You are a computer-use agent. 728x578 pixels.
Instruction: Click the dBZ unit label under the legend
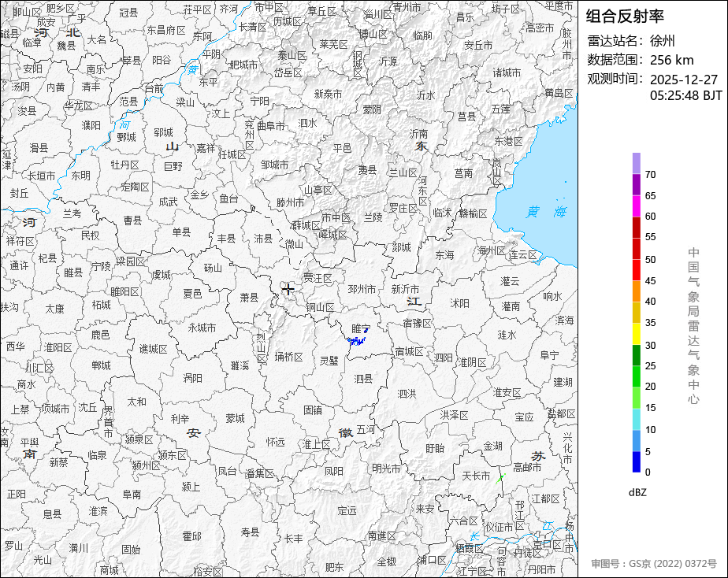[637, 493]
